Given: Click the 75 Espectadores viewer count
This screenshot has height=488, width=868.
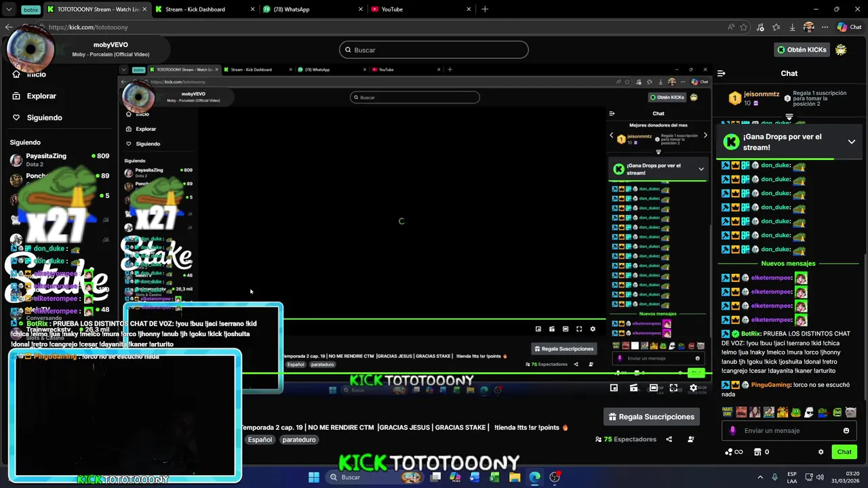Looking at the screenshot, I should 626,439.
